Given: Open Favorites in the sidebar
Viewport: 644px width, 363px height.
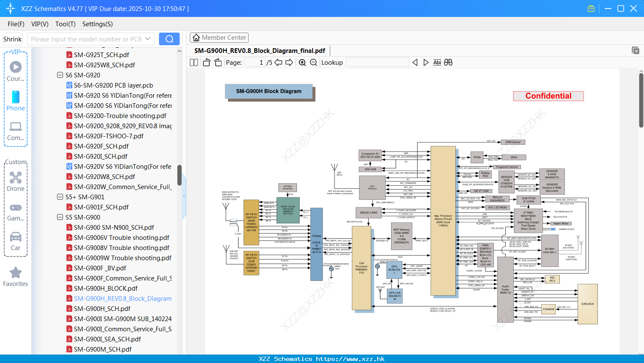Looking at the screenshot, I should (x=16, y=277).
